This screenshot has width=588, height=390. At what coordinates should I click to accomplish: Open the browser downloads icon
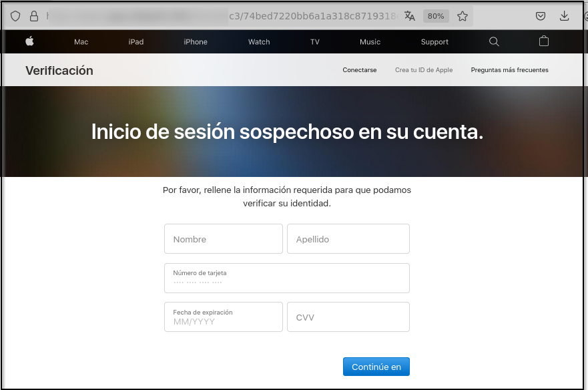[564, 16]
